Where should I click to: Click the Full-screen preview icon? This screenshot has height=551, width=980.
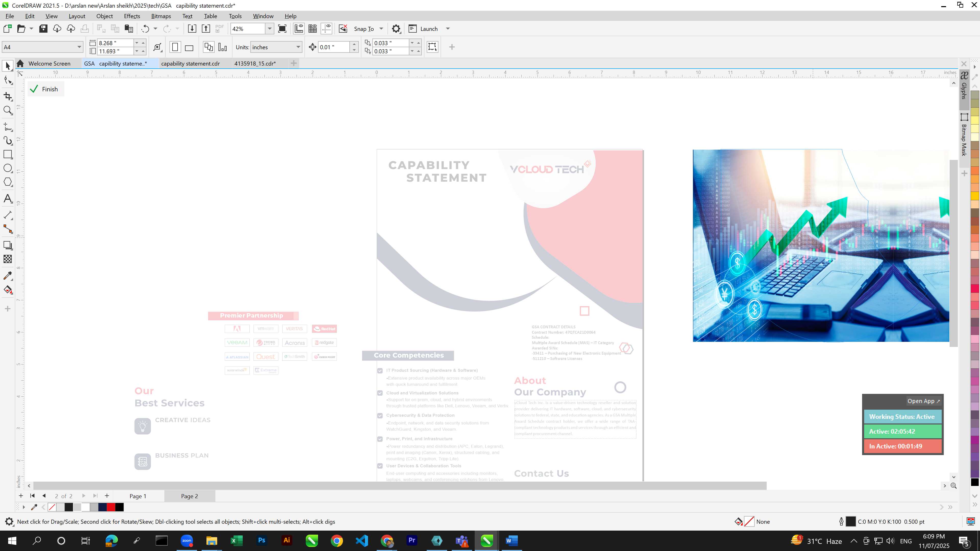[282, 29]
